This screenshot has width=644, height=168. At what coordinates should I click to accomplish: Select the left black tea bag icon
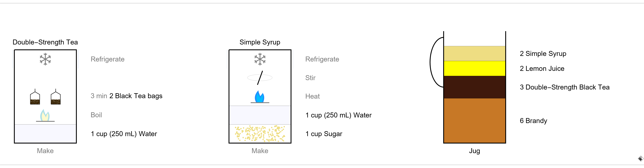tap(35, 97)
